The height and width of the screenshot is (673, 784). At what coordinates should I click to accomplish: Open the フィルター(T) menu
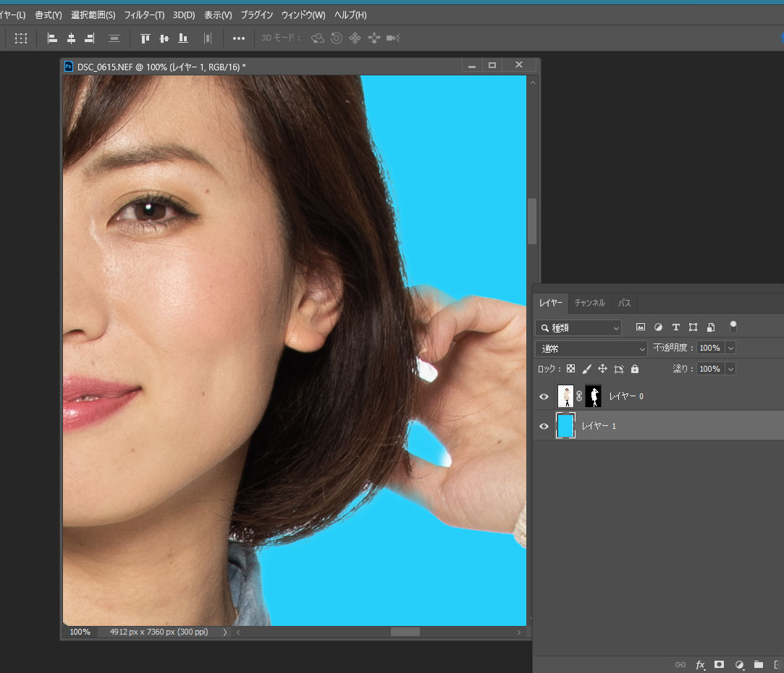[x=144, y=14]
